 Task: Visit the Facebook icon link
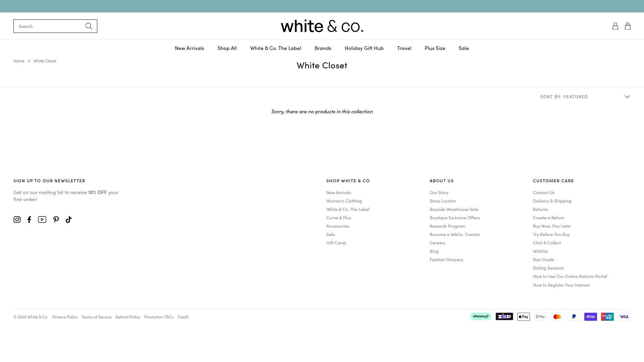(30, 220)
